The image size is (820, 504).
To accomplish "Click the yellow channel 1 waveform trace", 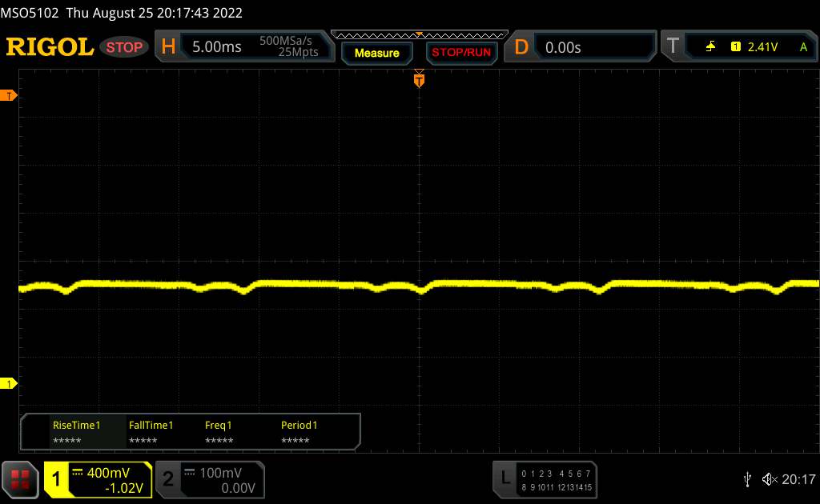I will pos(418,286).
